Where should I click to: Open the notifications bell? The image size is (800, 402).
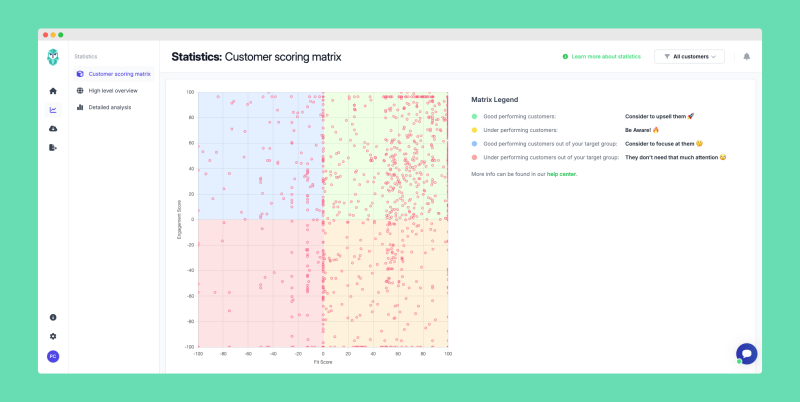pos(746,57)
